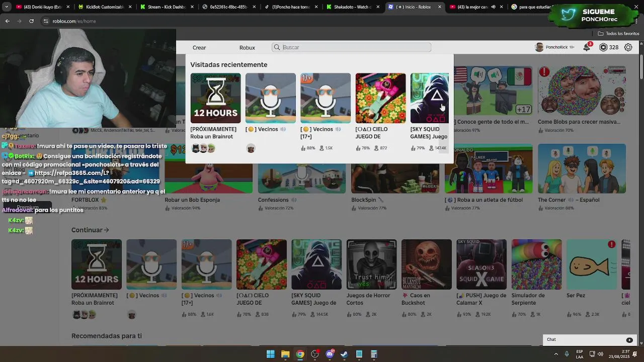Click the volume icon in the system tray
The height and width of the screenshot is (362, 644).
tap(601, 354)
